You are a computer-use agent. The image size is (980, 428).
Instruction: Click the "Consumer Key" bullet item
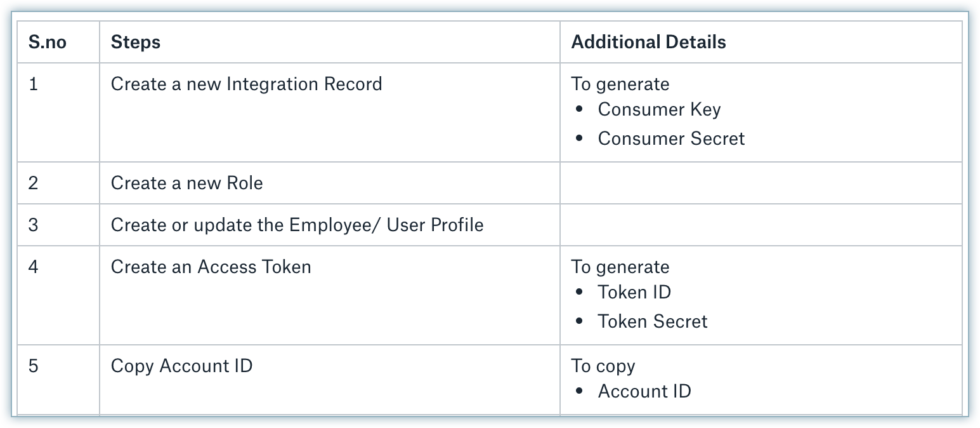659,110
